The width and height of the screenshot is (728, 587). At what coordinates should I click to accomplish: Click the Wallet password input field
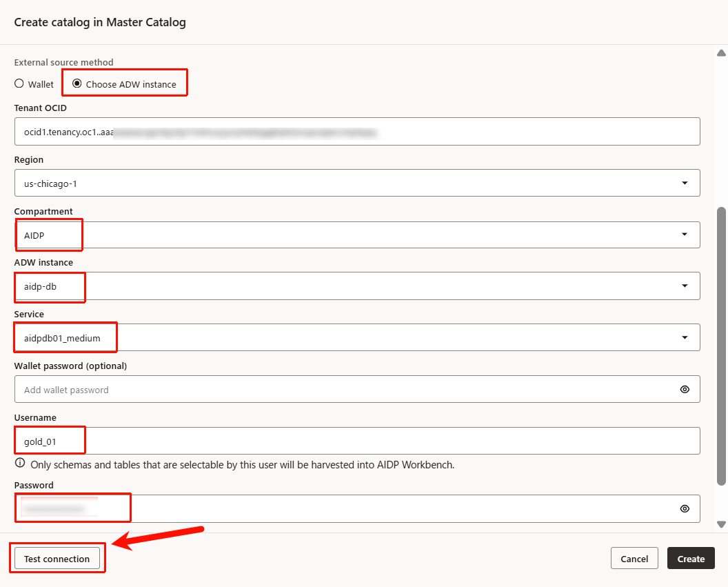(357, 389)
